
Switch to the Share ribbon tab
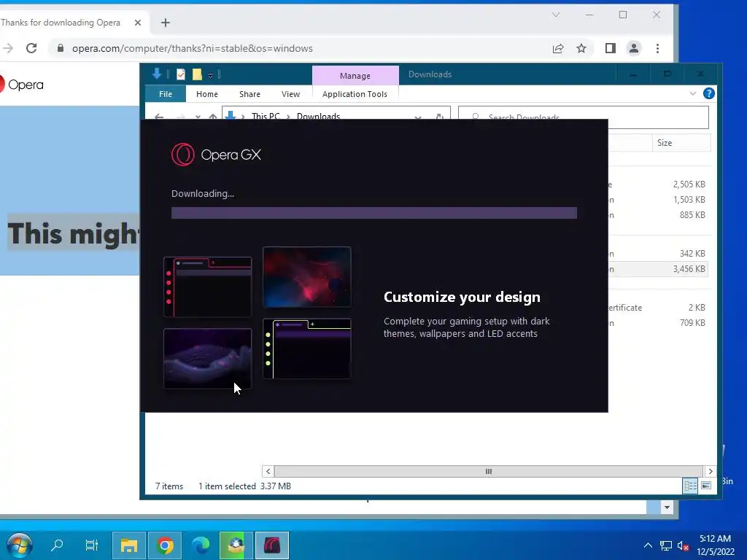pyautogui.click(x=249, y=94)
